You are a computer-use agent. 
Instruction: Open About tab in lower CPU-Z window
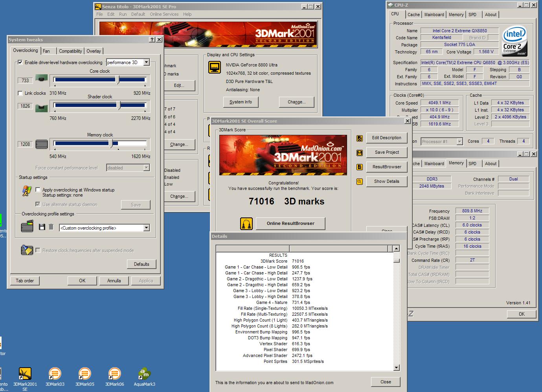click(x=491, y=164)
